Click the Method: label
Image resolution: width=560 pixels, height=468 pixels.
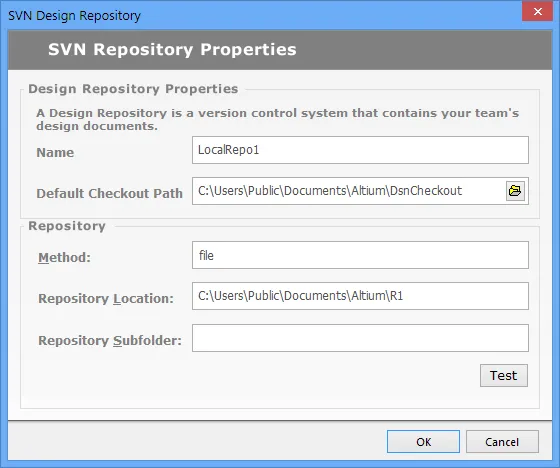point(65,257)
